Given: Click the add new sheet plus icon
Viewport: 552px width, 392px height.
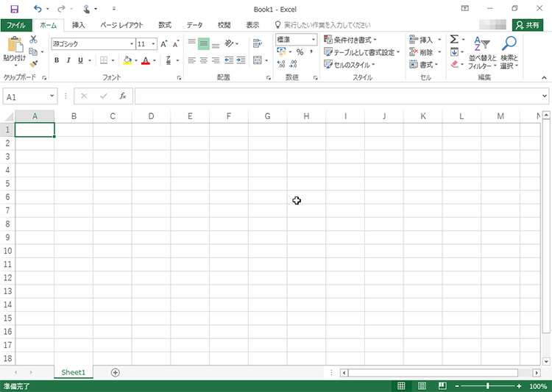Looking at the screenshot, I should (x=115, y=373).
